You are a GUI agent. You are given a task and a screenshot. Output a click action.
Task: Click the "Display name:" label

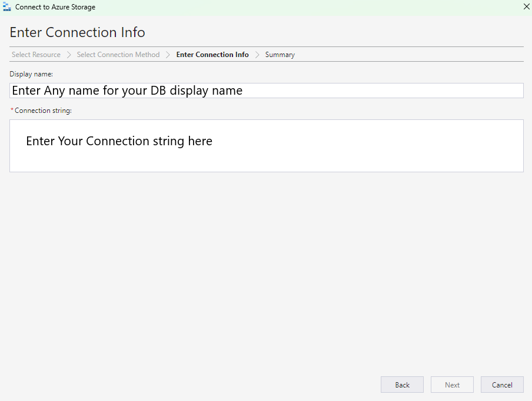[x=31, y=74]
